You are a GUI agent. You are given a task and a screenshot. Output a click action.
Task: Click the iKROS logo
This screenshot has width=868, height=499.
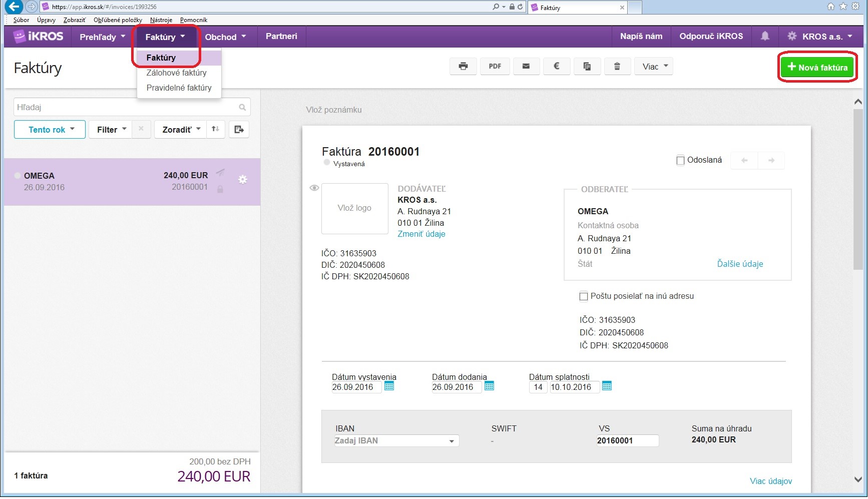pos(38,36)
